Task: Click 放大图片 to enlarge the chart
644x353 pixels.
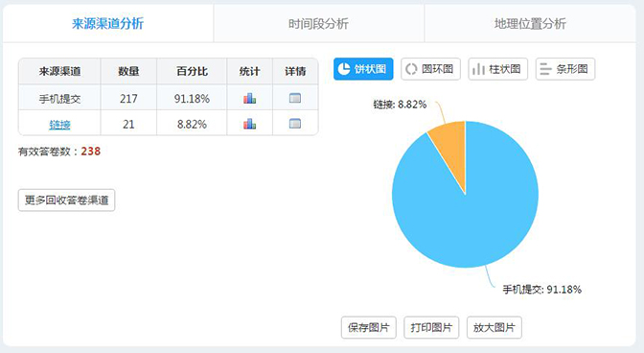Action: pos(494,327)
